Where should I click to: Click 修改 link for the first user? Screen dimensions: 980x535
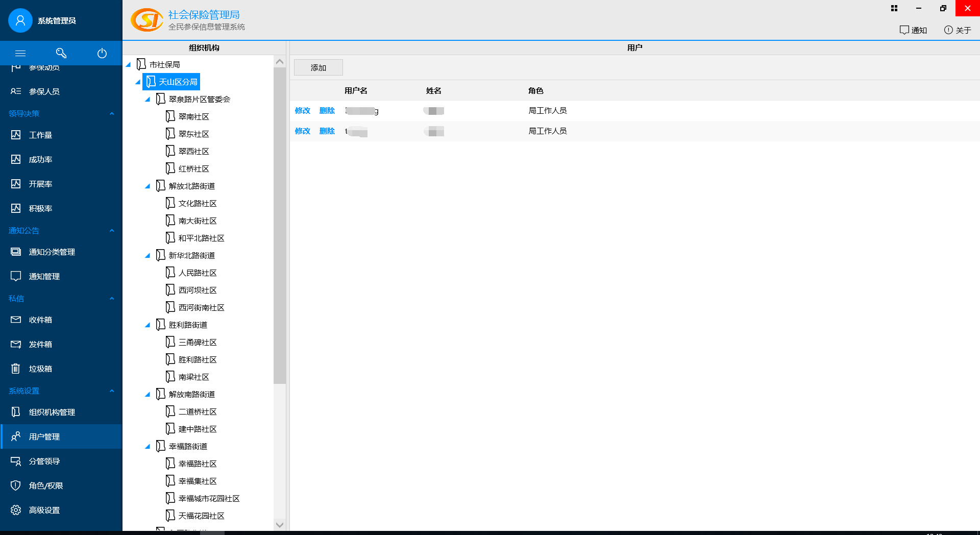[302, 111]
